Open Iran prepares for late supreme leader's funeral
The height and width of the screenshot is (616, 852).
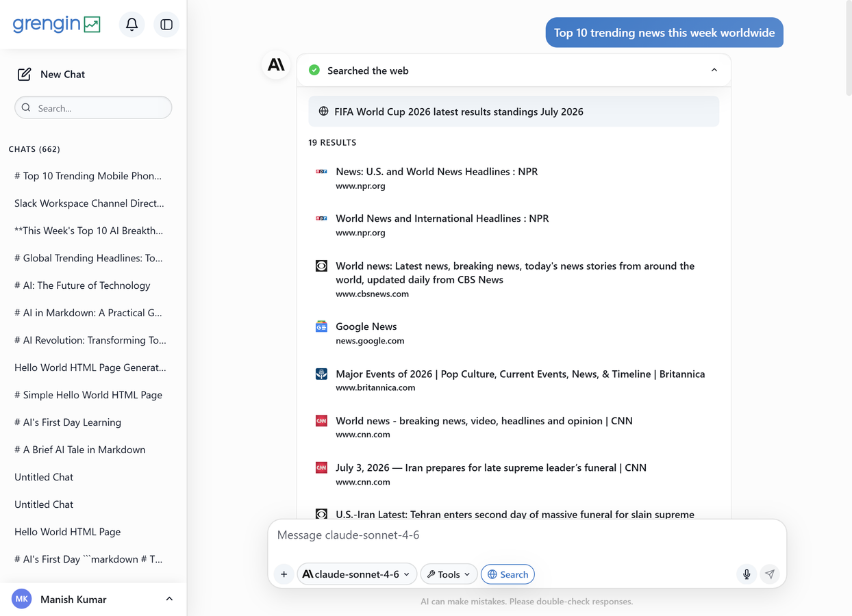pyautogui.click(x=490, y=467)
